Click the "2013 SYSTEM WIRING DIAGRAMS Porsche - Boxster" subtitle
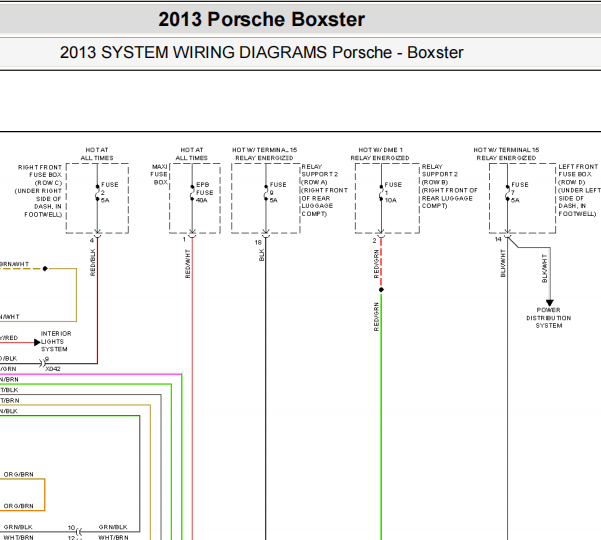Image resolution: width=601 pixels, height=540 pixels. [x=261, y=53]
